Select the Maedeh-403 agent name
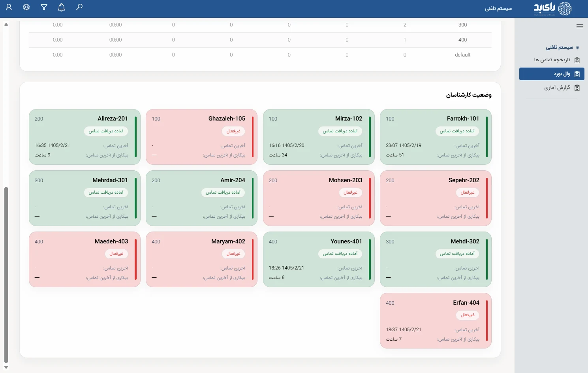The width and height of the screenshot is (588, 373). click(111, 241)
